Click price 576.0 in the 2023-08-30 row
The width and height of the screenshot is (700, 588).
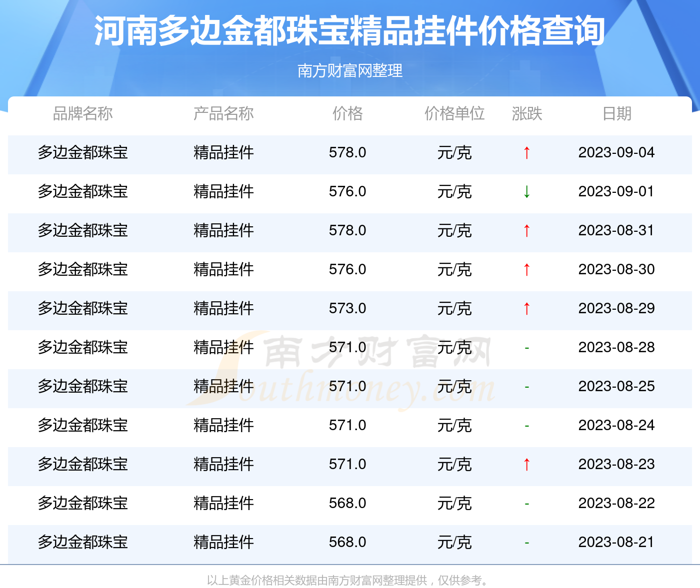[x=347, y=269]
